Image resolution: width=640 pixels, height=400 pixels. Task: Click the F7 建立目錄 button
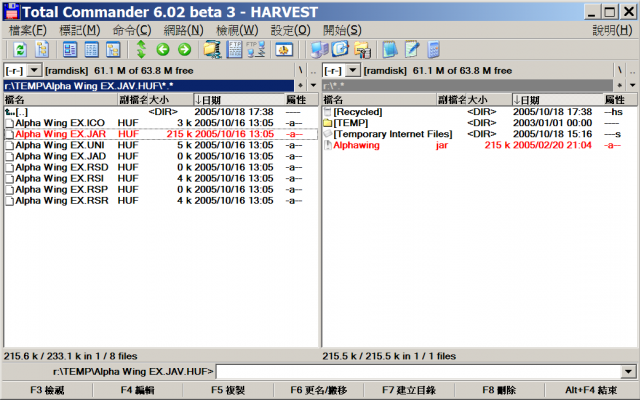point(409,390)
